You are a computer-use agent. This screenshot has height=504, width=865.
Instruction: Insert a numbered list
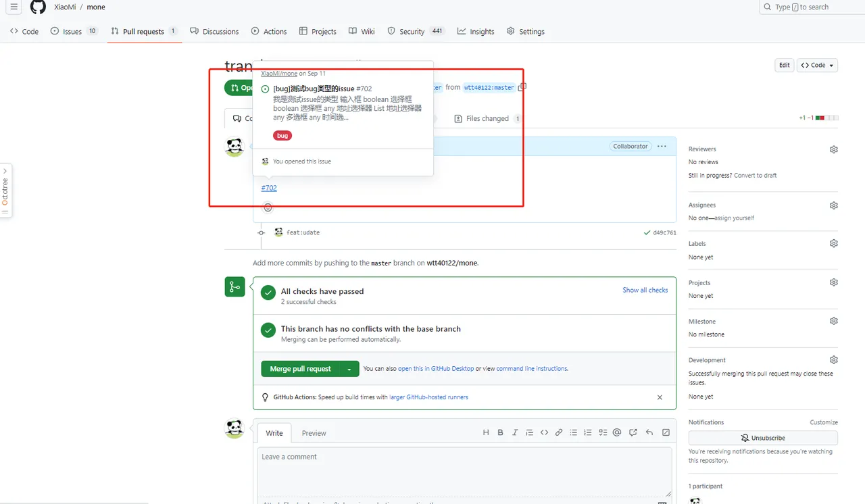pyautogui.click(x=588, y=433)
